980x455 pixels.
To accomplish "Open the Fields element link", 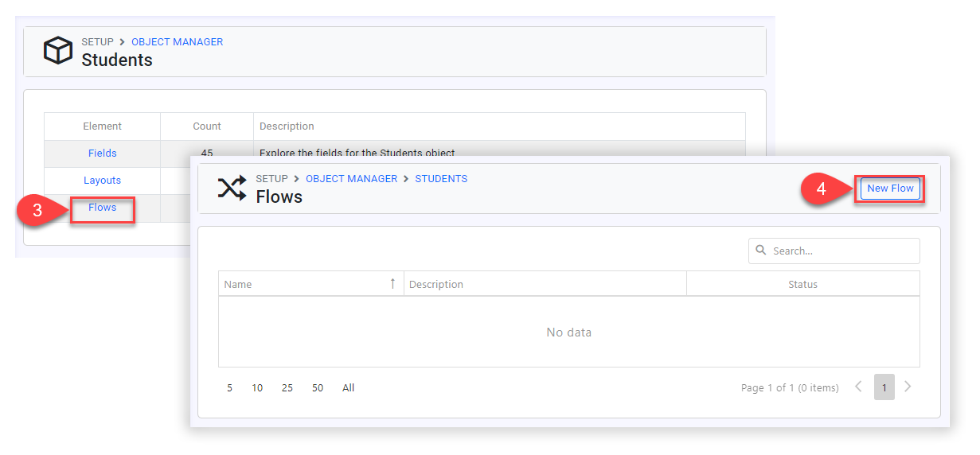I will (103, 154).
